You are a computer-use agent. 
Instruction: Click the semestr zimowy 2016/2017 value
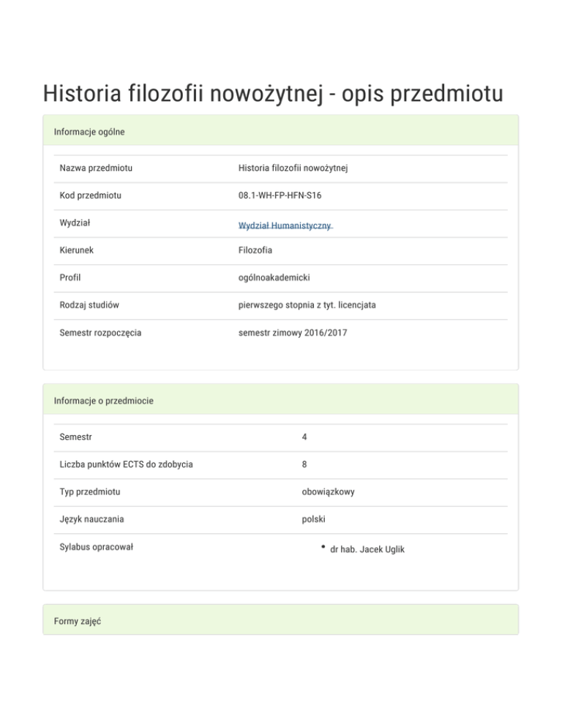click(x=293, y=333)
